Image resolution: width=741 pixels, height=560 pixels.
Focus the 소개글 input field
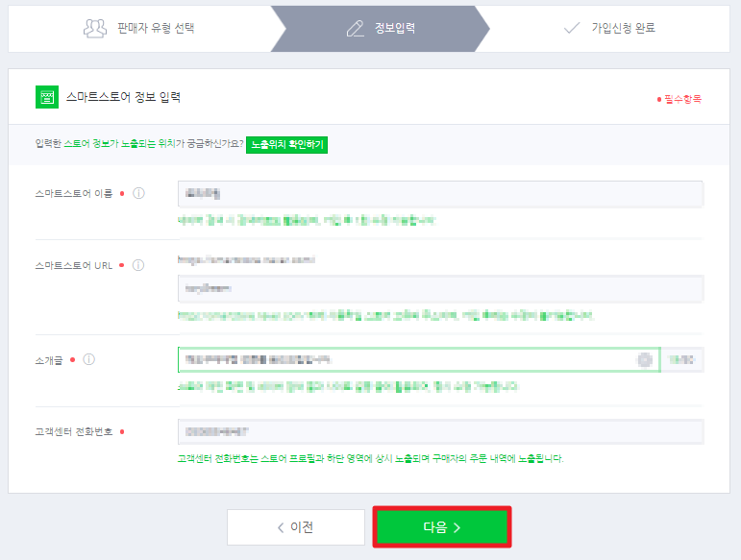419,360
